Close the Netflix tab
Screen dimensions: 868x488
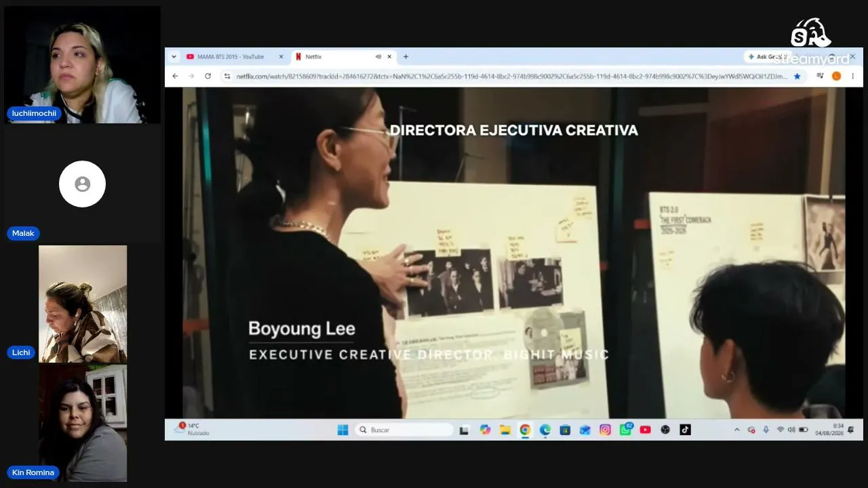click(389, 57)
